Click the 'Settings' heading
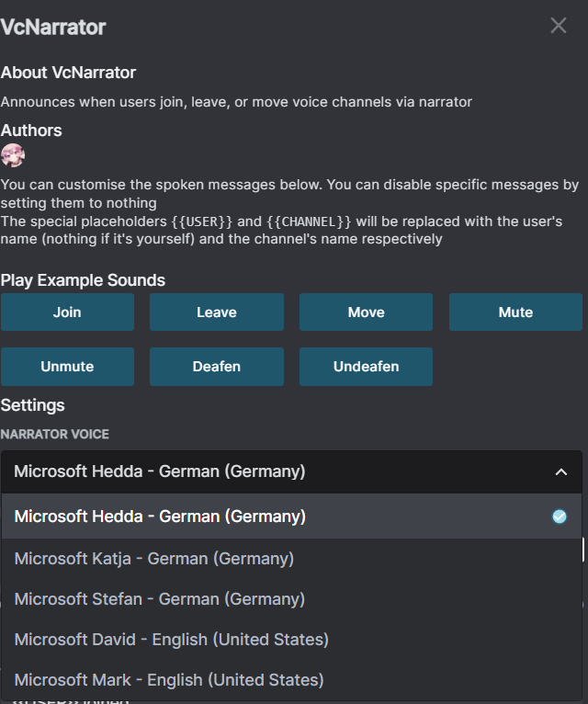The height and width of the screenshot is (704, 588). 33,405
